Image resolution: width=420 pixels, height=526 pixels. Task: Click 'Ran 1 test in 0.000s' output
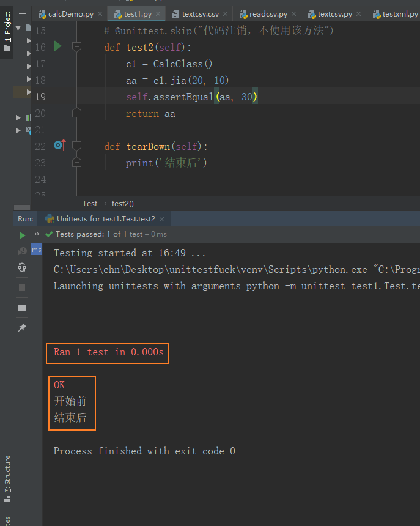click(109, 352)
